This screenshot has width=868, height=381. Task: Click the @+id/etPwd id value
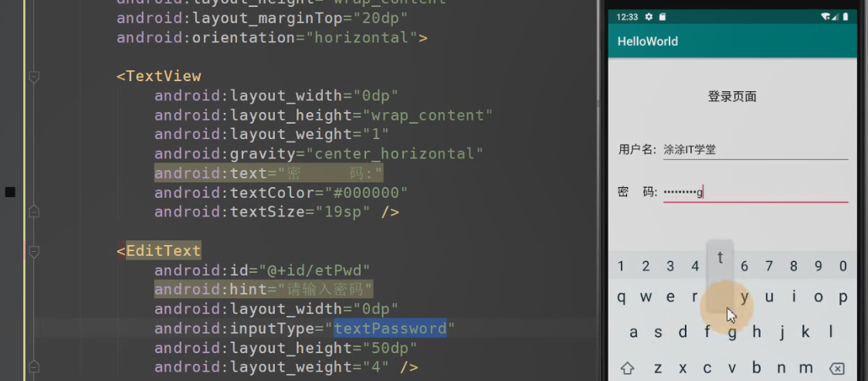tap(314, 270)
